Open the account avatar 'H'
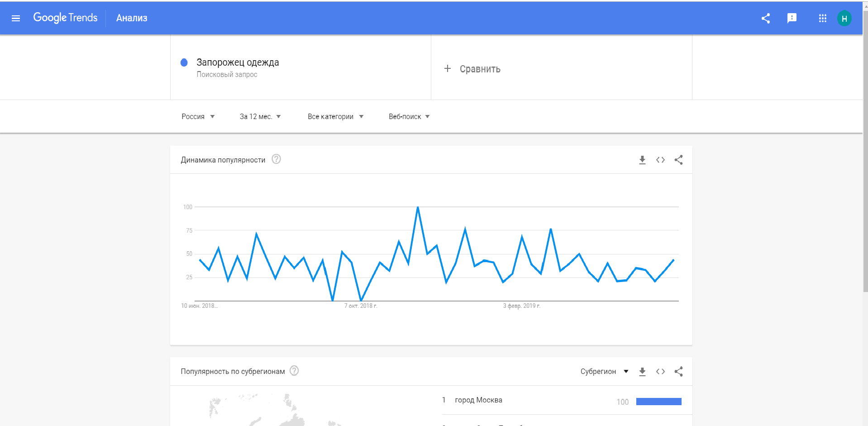The width and height of the screenshot is (868, 426). pos(844,19)
